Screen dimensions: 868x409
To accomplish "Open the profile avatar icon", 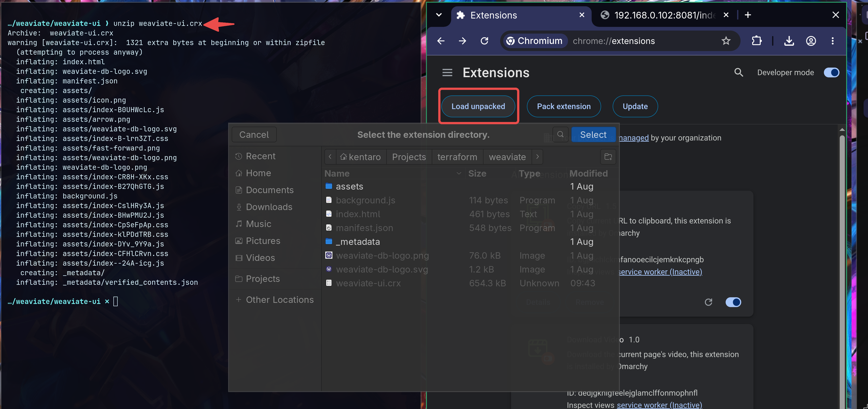I will pyautogui.click(x=811, y=41).
